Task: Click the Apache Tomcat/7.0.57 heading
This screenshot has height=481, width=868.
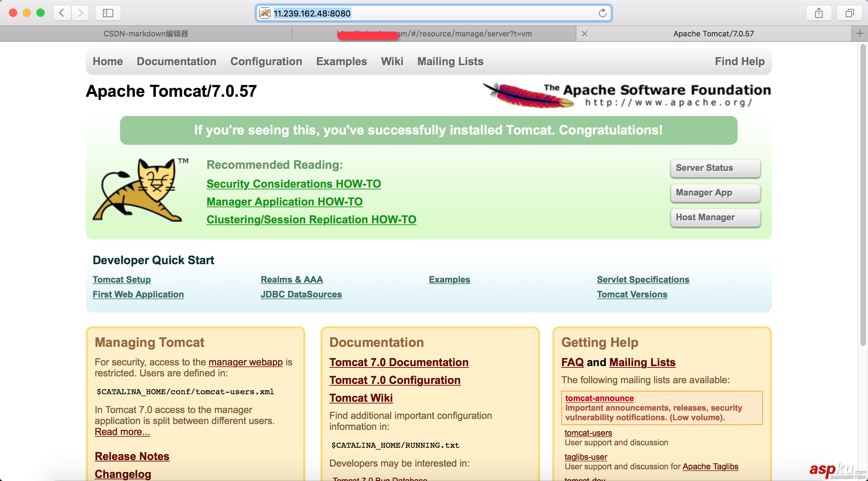Action: 171,91
